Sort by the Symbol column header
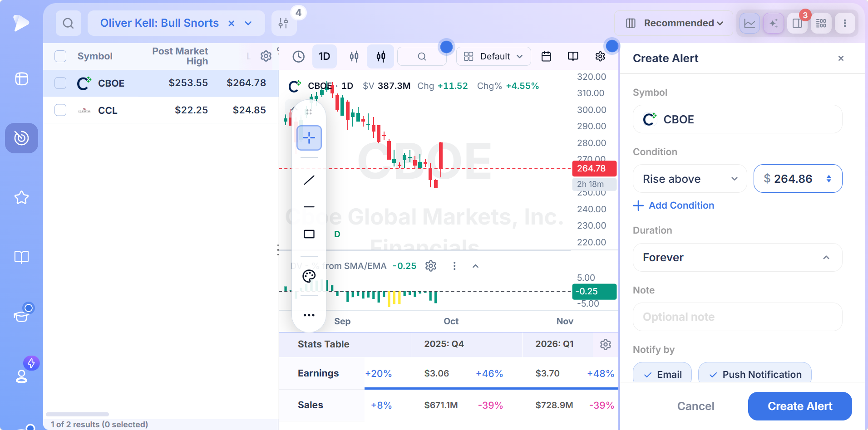The width and height of the screenshot is (868, 430). pos(95,56)
